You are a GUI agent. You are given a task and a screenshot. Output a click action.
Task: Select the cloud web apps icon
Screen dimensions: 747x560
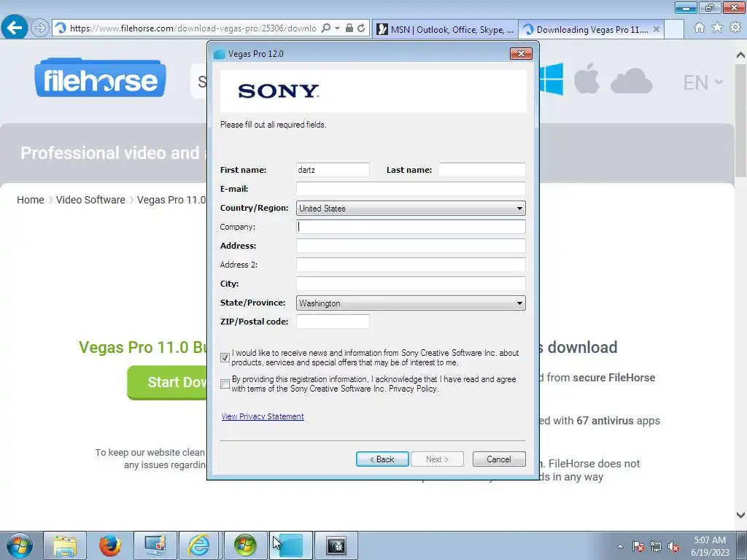tap(631, 80)
